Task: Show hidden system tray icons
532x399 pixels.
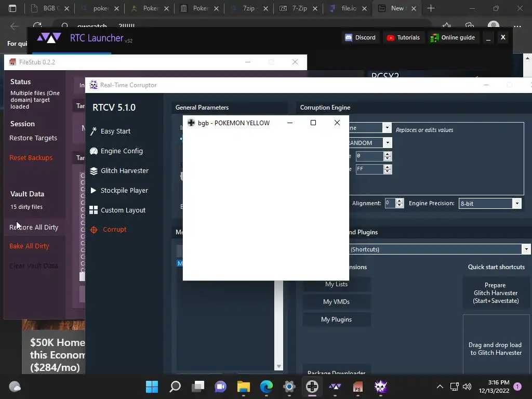Action: [x=440, y=387]
